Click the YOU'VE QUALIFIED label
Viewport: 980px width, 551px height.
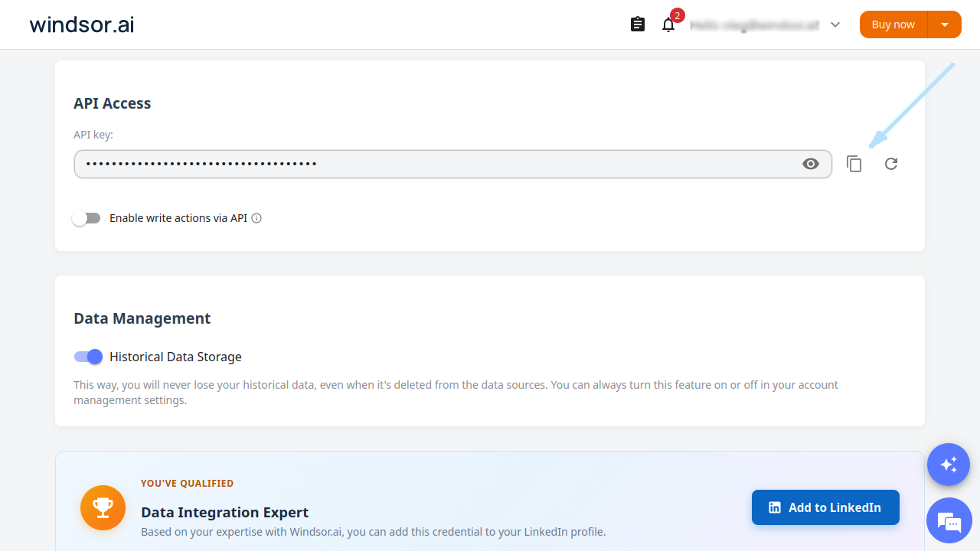click(188, 484)
